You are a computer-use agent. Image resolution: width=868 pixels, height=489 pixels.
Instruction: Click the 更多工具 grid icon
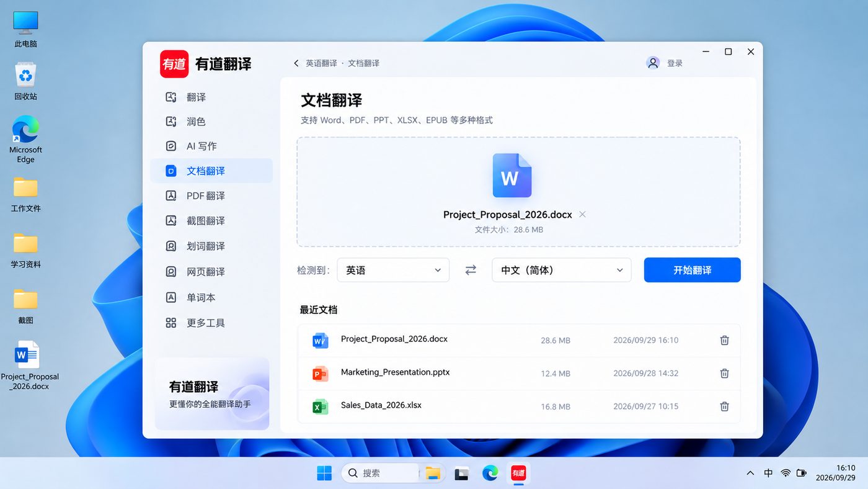[171, 323]
